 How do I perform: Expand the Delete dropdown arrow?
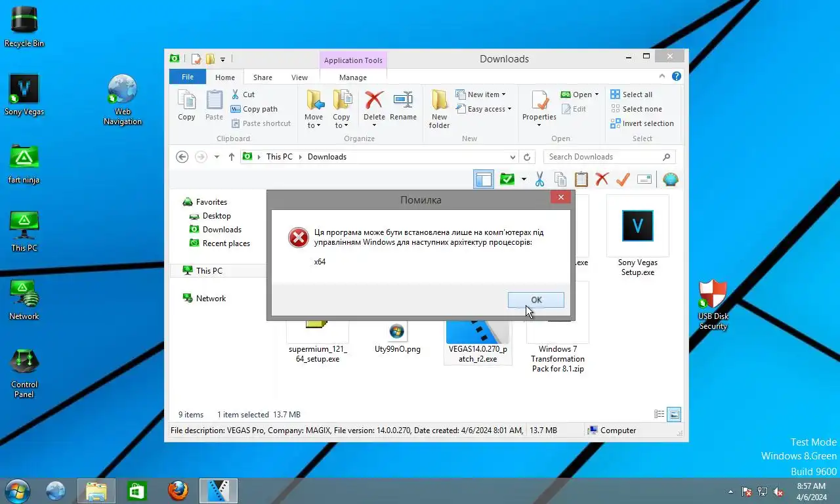[374, 125]
